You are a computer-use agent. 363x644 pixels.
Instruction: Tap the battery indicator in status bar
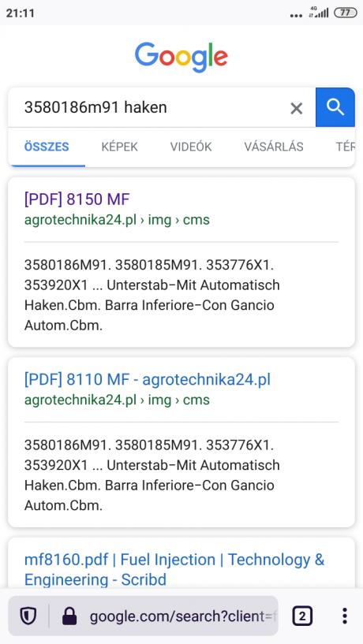pos(346,13)
